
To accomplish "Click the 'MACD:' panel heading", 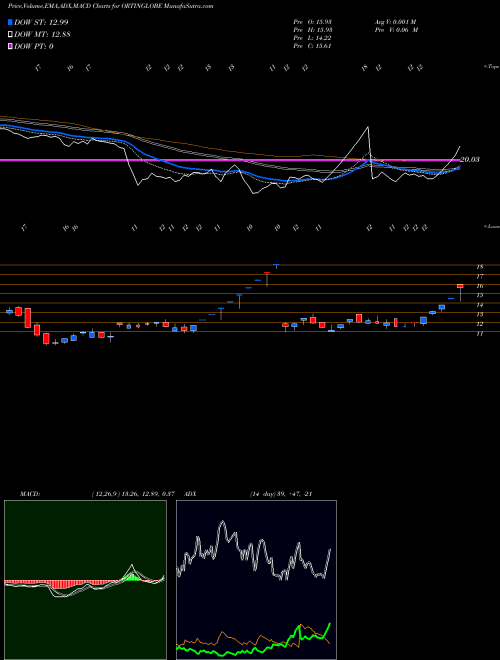I will (30, 494).
